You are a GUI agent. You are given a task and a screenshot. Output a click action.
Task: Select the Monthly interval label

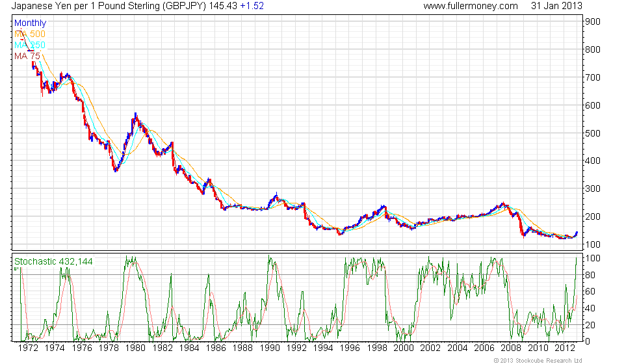pyautogui.click(x=30, y=23)
